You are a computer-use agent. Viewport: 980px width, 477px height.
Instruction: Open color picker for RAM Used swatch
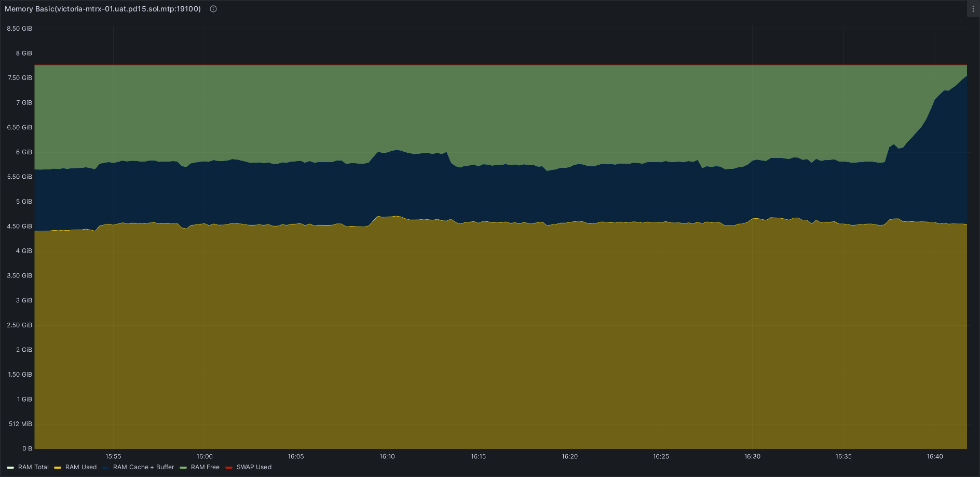[x=58, y=468]
